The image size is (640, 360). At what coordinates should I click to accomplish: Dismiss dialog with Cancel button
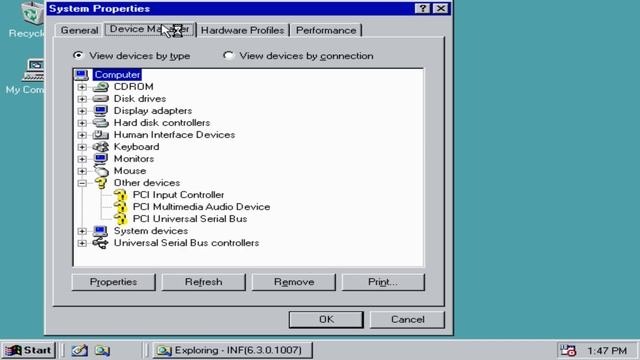coord(407,320)
